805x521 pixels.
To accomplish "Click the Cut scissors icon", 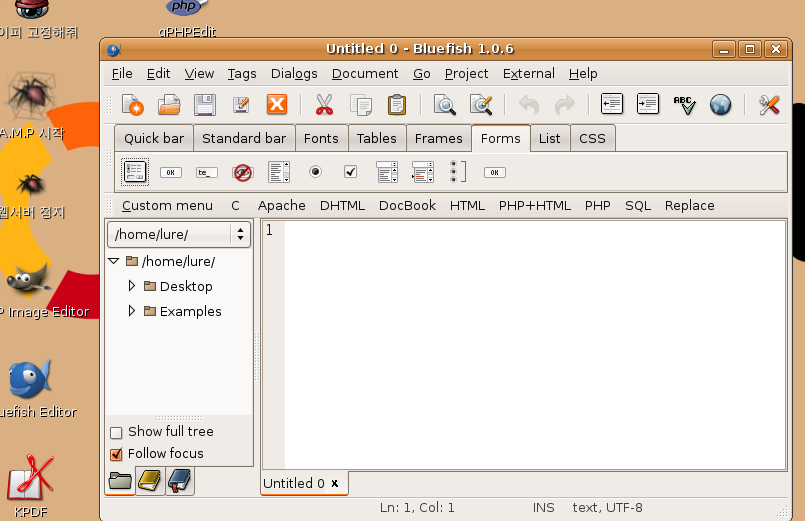I will tap(324, 104).
